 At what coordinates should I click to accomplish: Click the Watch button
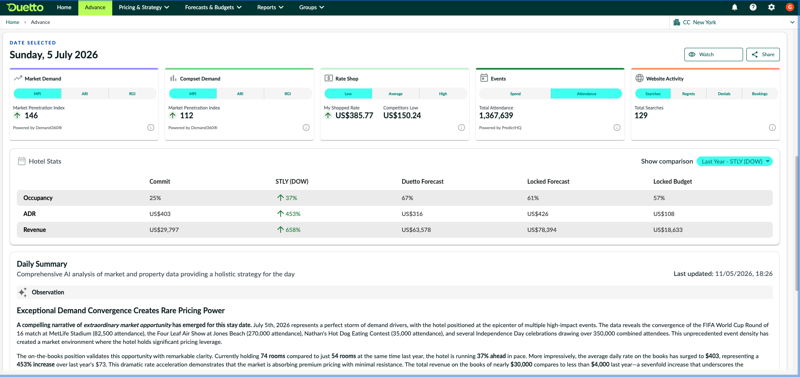(713, 54)
